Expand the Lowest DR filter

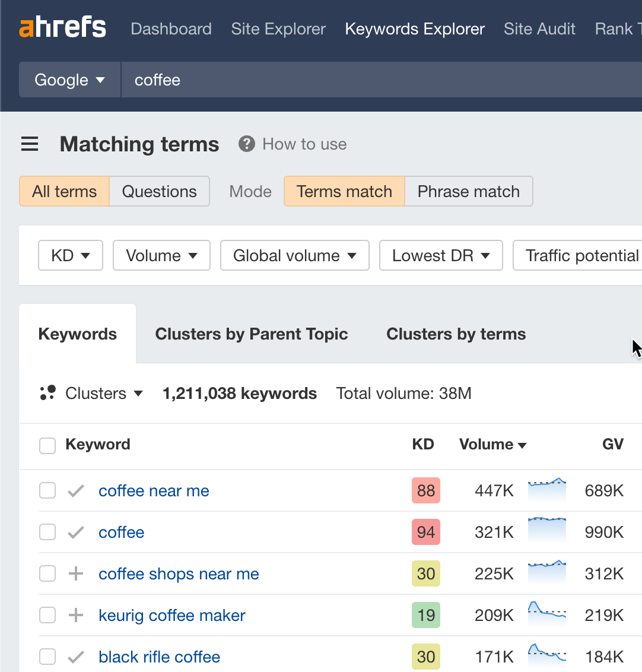coord(441,255)
